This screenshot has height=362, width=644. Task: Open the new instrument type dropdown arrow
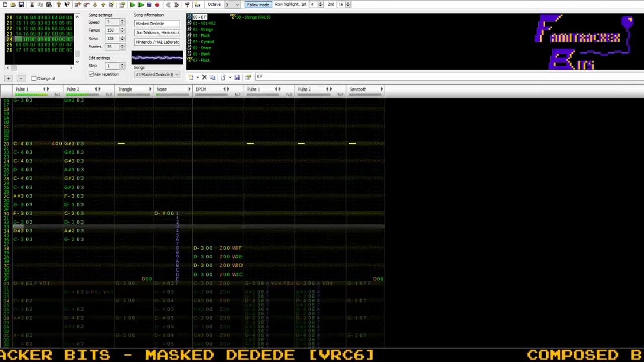pos(197,77)
